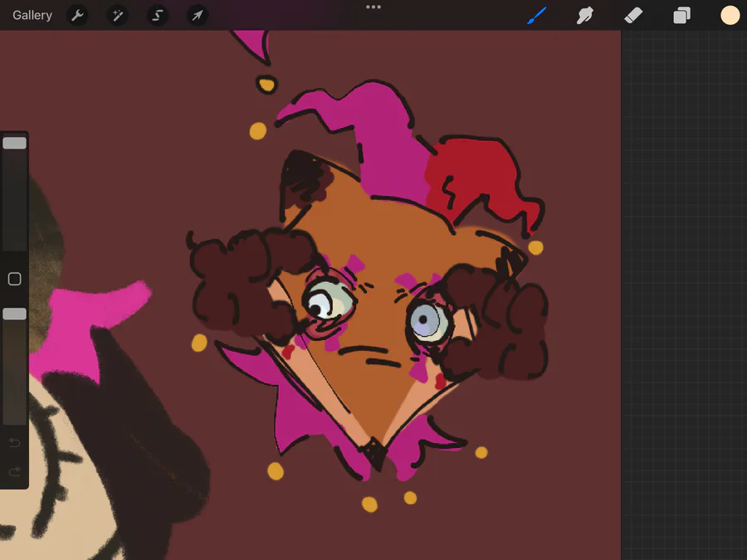Open the Actions wrench menu
This screenshot has height=560, width=747.
pos(77,15)
